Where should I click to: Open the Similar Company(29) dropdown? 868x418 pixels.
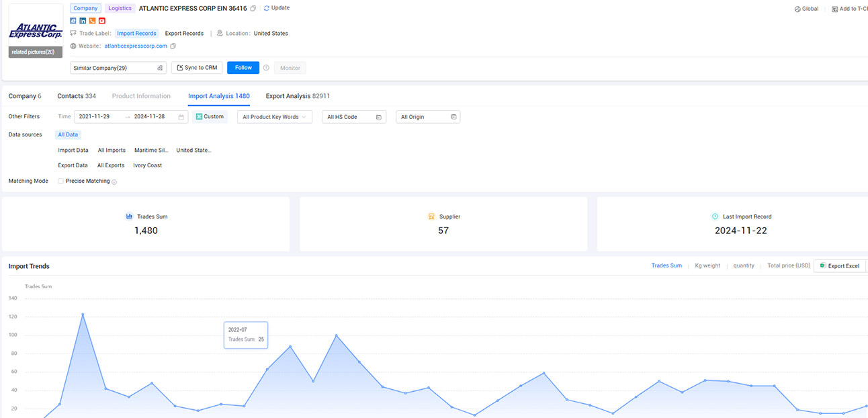pos(118,68)
